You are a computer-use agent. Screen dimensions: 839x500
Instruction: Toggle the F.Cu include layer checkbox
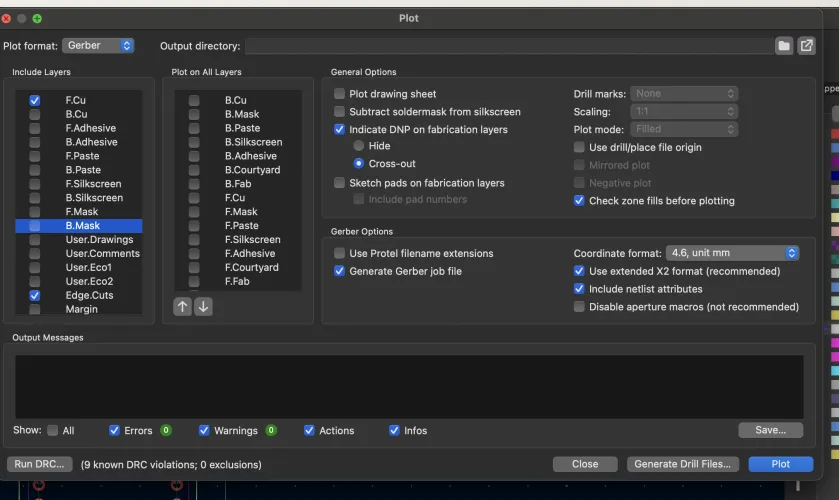pos(35,101)
